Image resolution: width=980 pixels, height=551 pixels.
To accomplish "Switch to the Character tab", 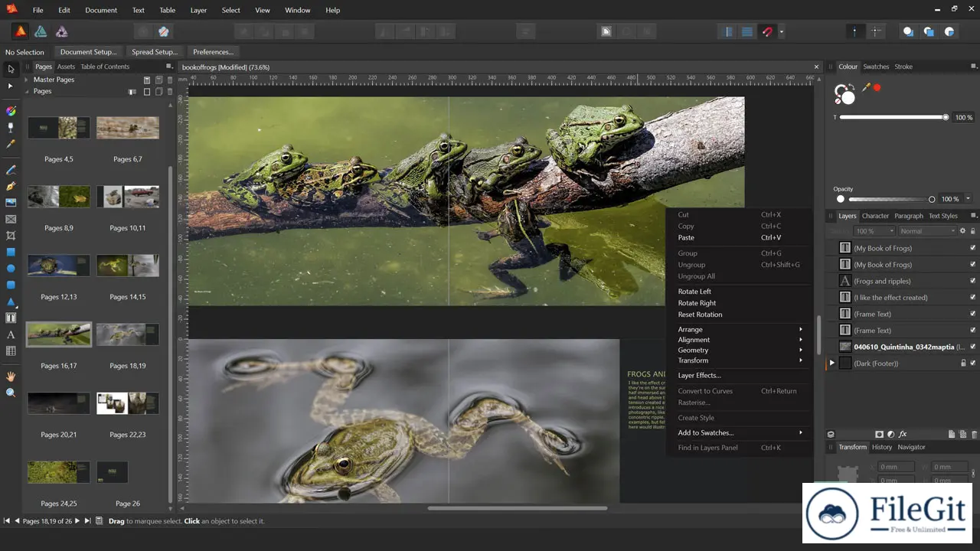I will point(875,216).
